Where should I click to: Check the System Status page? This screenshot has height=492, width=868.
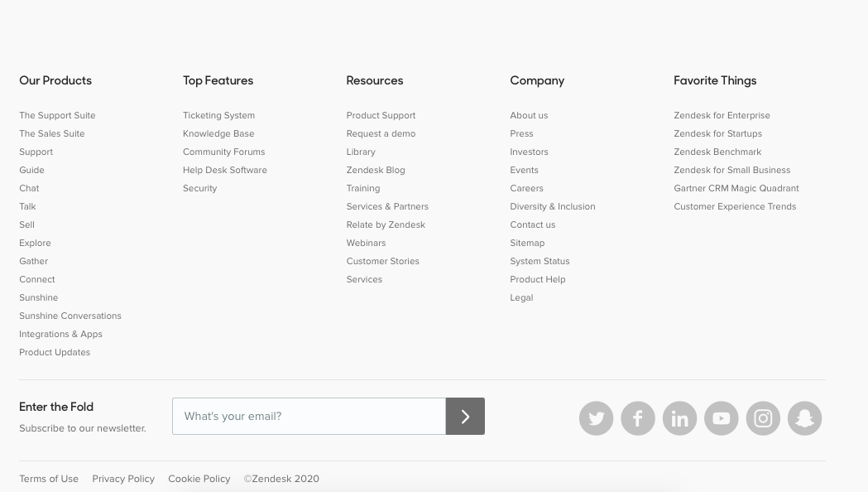(540, 261)
